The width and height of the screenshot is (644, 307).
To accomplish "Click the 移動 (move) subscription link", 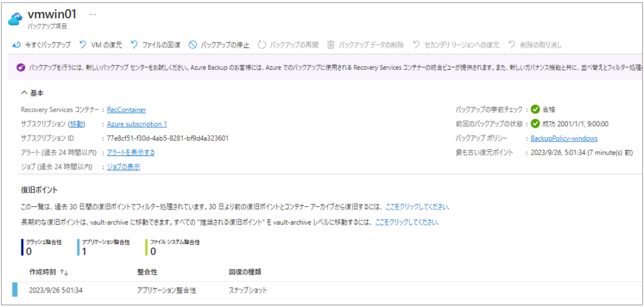I will [76, 124].
